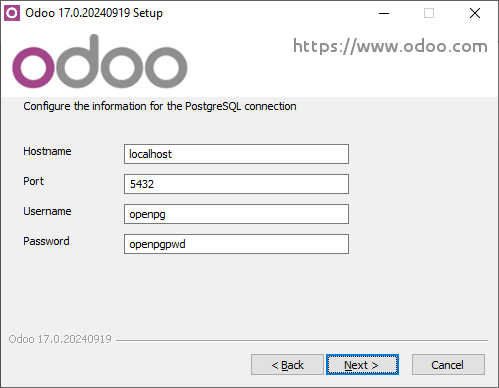Click the disabled maximize window button

429,13
